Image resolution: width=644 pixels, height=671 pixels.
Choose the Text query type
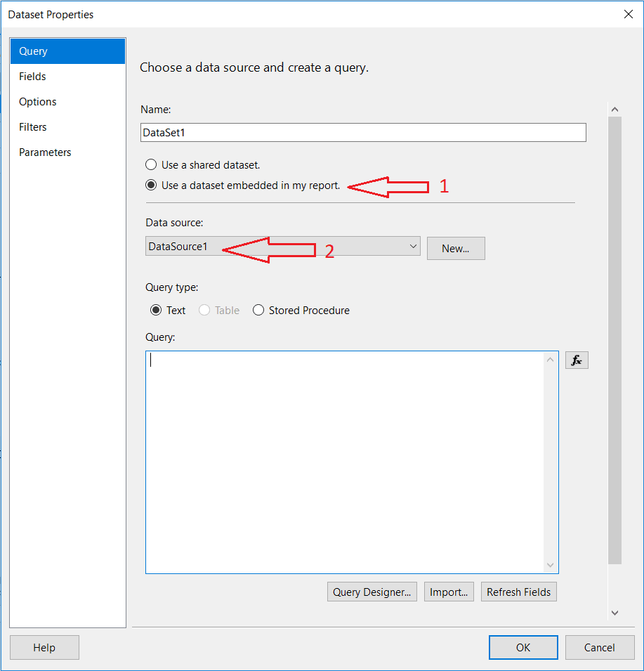(x=156, y=311)
